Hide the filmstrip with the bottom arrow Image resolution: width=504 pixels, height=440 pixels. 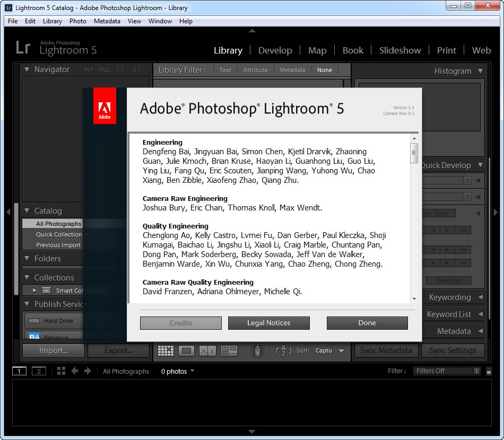point(252,432)
